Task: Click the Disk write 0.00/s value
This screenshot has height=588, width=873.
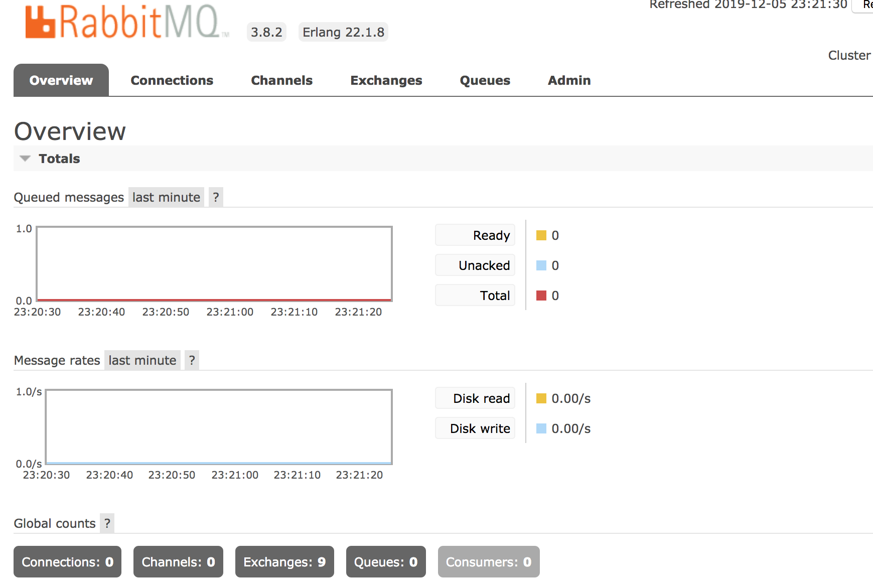Action: click(571, 428)
